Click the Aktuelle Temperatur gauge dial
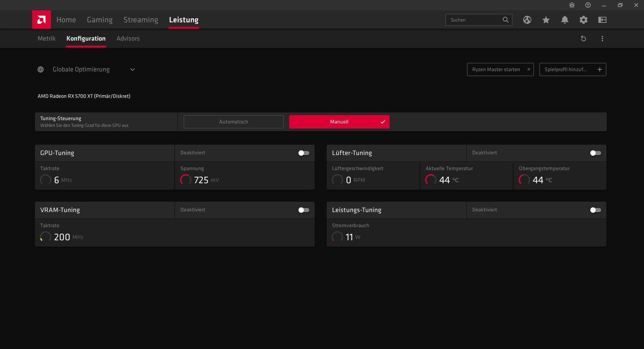 tap(431, 180)
